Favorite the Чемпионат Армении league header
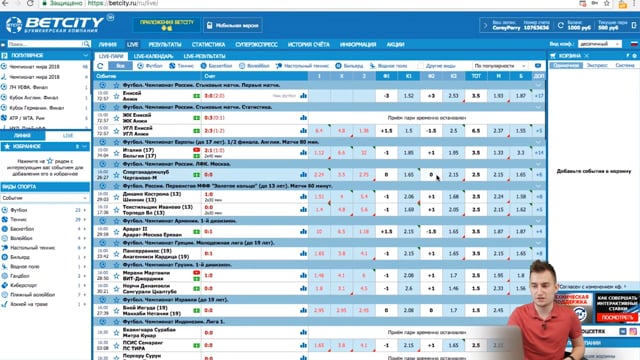 [116, 221]
